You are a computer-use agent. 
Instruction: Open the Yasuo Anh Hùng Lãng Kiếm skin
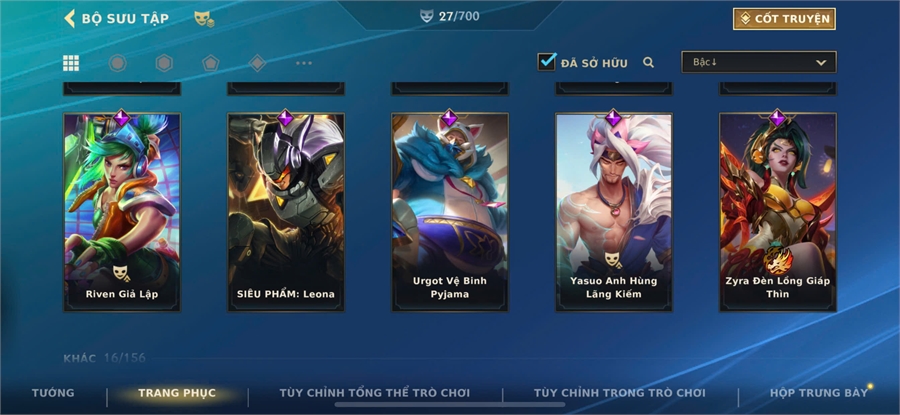pos(614,212)
